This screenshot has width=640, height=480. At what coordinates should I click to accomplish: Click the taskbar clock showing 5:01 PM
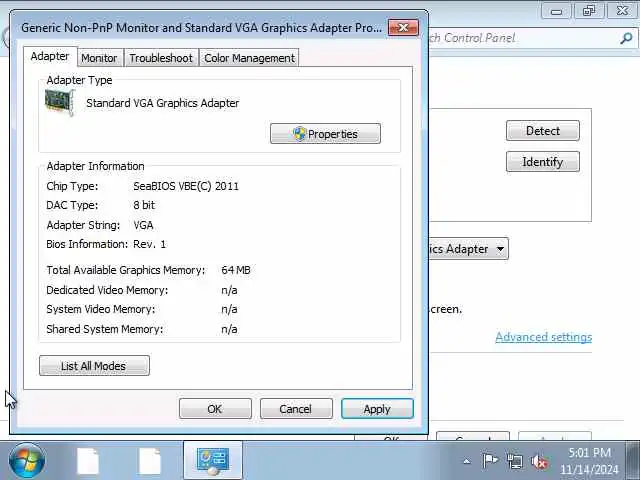589,461
